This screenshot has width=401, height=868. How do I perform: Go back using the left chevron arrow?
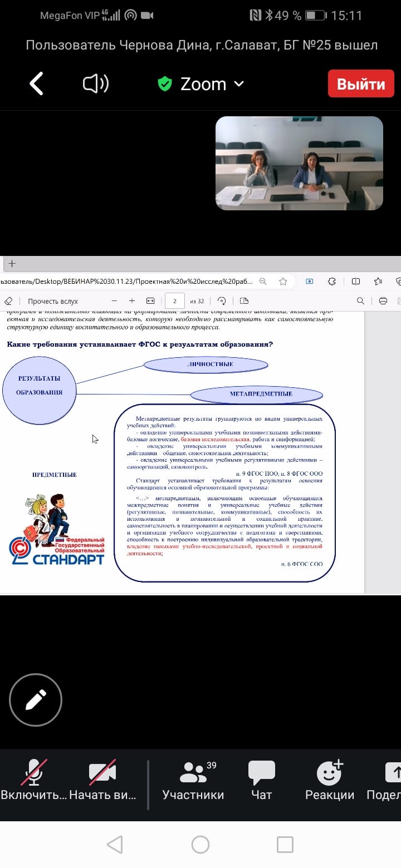click(x=37, y=84)
